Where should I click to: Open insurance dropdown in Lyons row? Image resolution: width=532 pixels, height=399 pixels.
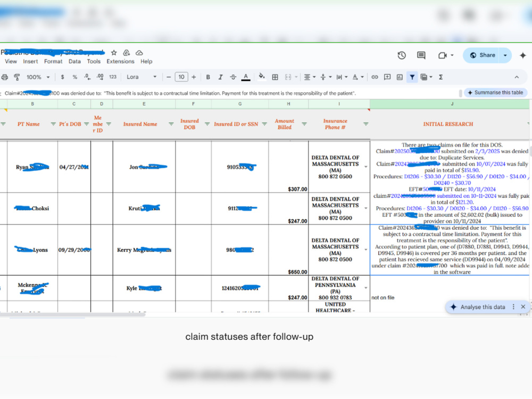[x=366, y=250]
